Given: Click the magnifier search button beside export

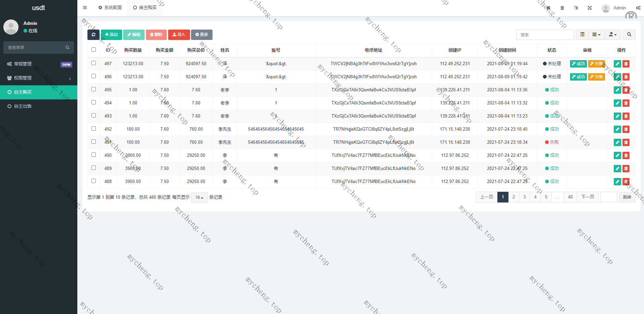Looking at the screenshot, I should 629,35.
